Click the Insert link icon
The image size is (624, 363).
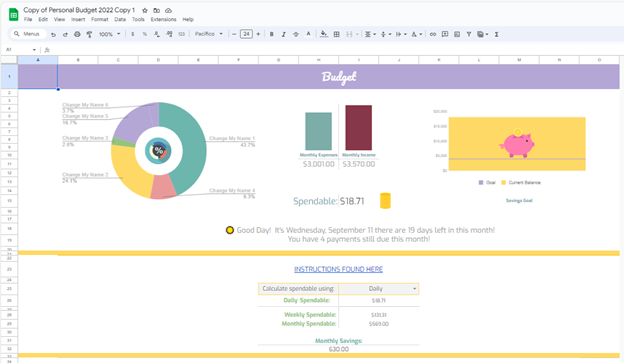point(433,34)
